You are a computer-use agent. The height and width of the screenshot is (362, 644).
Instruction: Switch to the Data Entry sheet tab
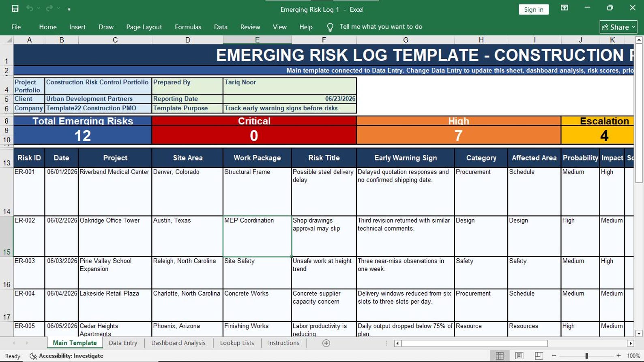(x=123, y=343)
